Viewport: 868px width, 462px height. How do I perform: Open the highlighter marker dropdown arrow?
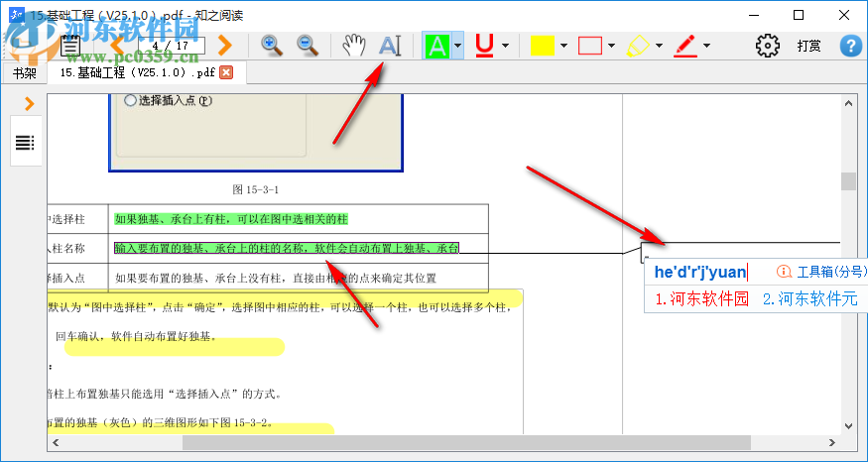(659, 46)
